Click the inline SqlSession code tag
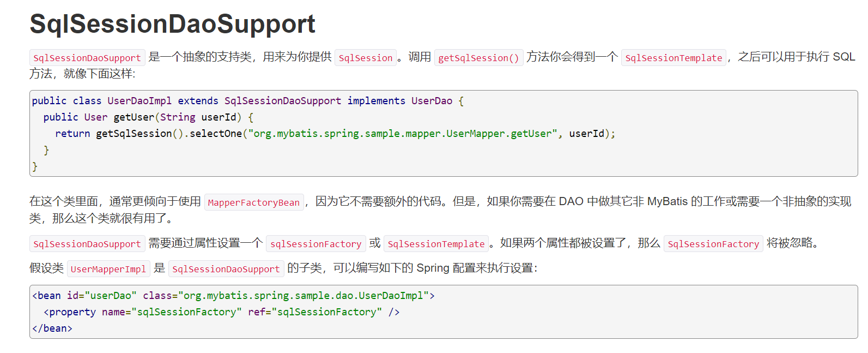Image resolution: width=868 pixels, height=353 pixels. (x=365, y=58)
